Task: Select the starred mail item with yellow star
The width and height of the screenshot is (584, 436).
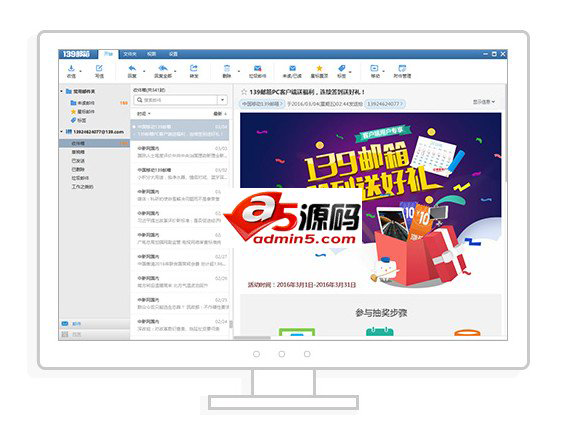Action: 82,112
